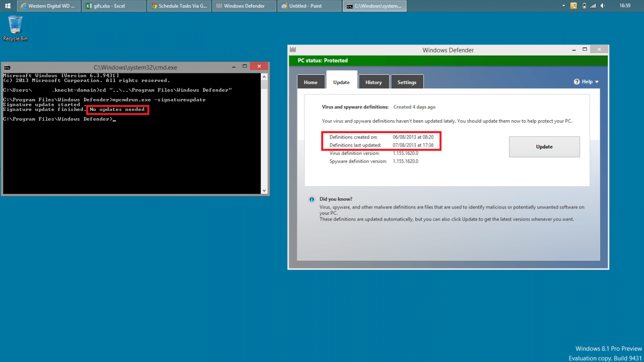The height and width of the screenshot is (362, 644).
Task: Open the clock showing 16:59
Action: click(x=625, y=6)
